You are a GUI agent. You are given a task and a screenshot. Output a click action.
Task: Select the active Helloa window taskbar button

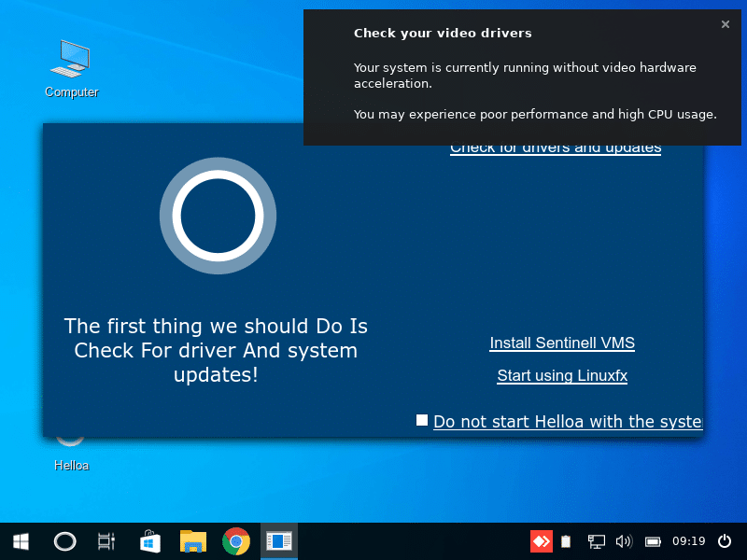[x=279, y=540]
